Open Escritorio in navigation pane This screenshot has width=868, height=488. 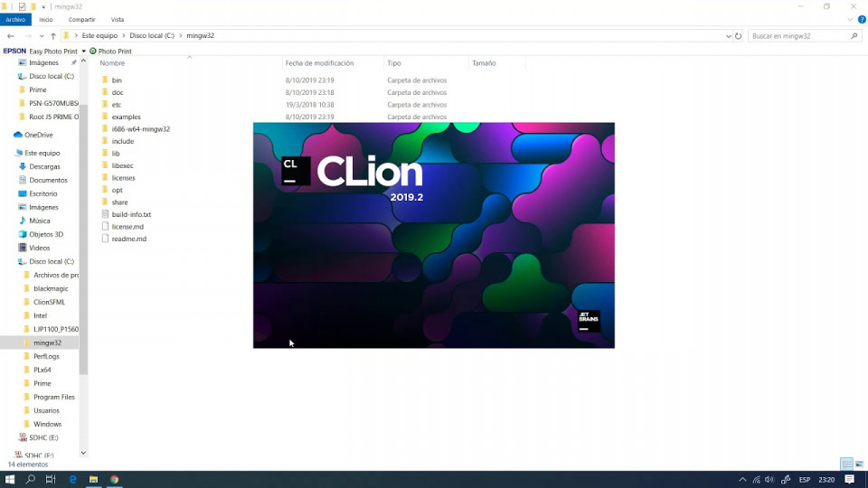42,193
